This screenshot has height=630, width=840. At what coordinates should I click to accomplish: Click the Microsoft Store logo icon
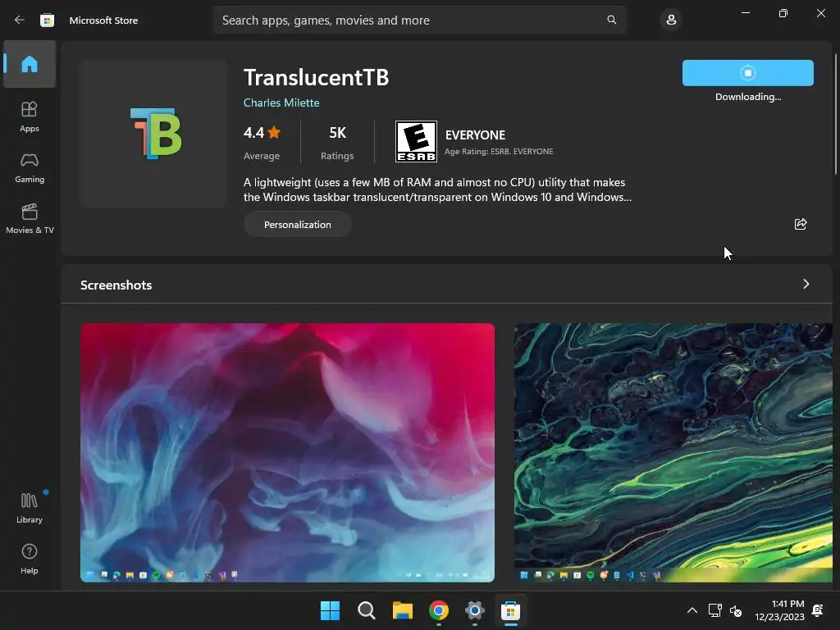click(x=47, y=20)
